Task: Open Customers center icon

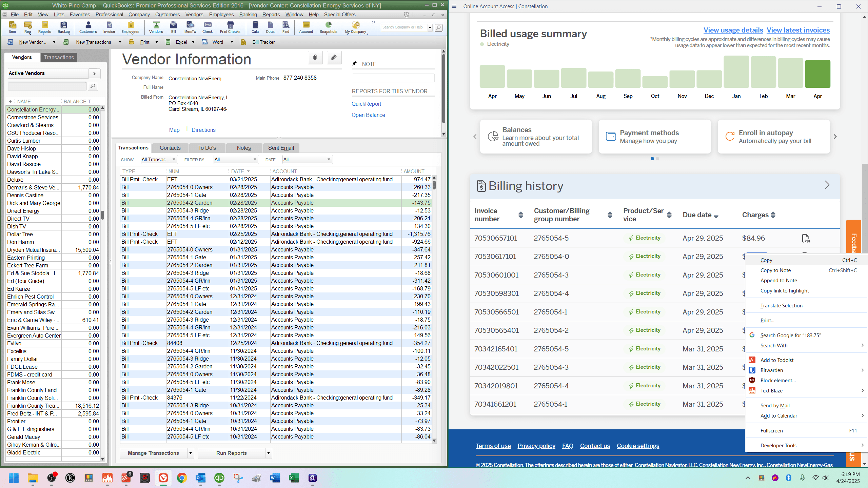Action: click(x=88, y=27)
